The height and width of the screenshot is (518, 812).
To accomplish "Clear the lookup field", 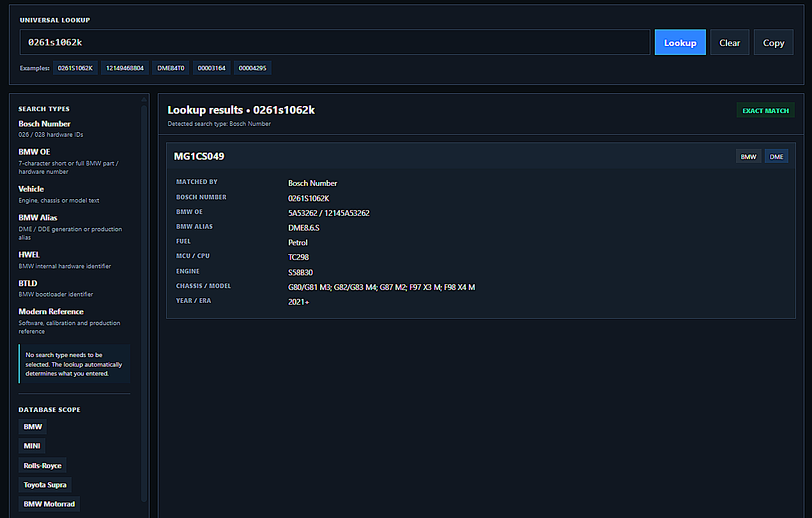I will click(730, 42).
